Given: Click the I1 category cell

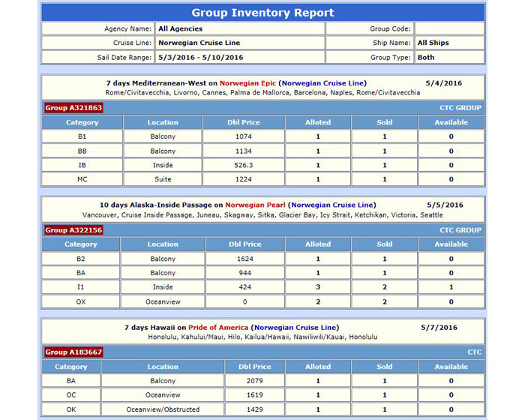Looking at the screenshot, I should pyautogui.click(x=81, y=287).
